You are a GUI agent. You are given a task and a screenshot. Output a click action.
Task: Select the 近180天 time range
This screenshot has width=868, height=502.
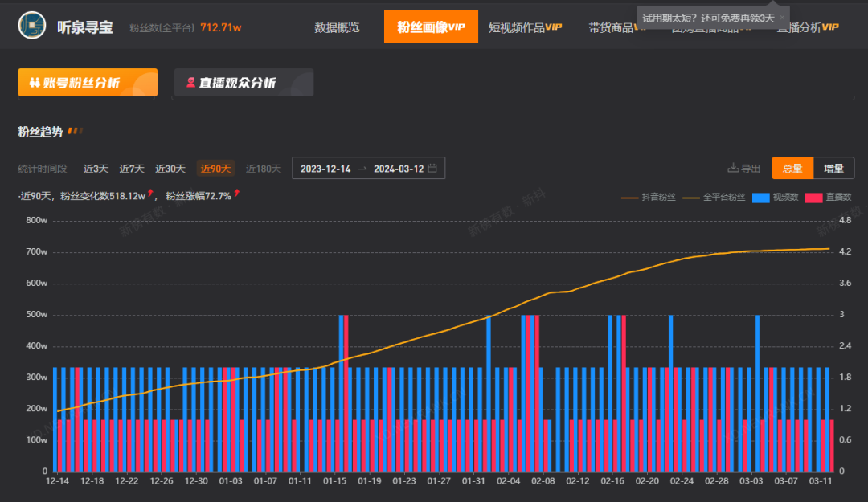[263, 169]
